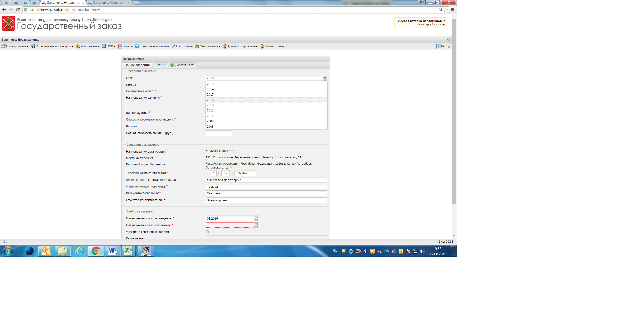Open the Уведомления menu

coord(208,46)
